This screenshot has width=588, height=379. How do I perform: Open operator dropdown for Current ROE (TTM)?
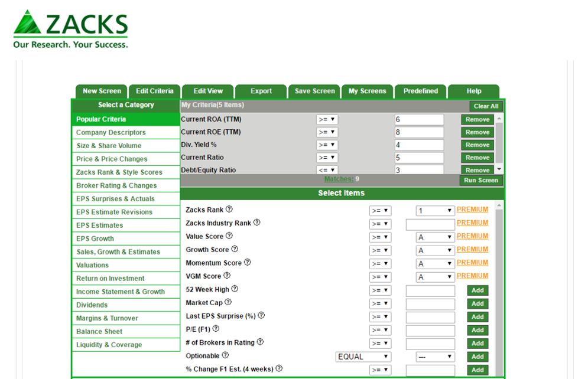coord(327,132)
